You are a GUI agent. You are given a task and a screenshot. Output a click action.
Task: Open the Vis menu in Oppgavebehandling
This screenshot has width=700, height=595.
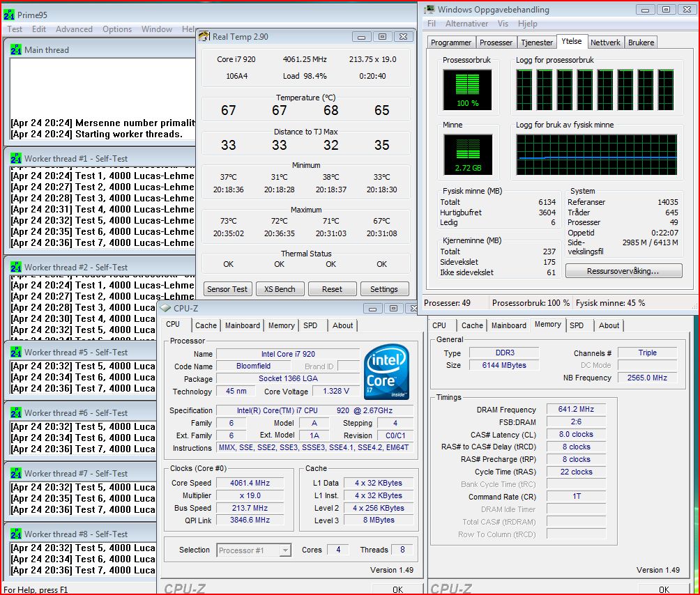[503, 24]
